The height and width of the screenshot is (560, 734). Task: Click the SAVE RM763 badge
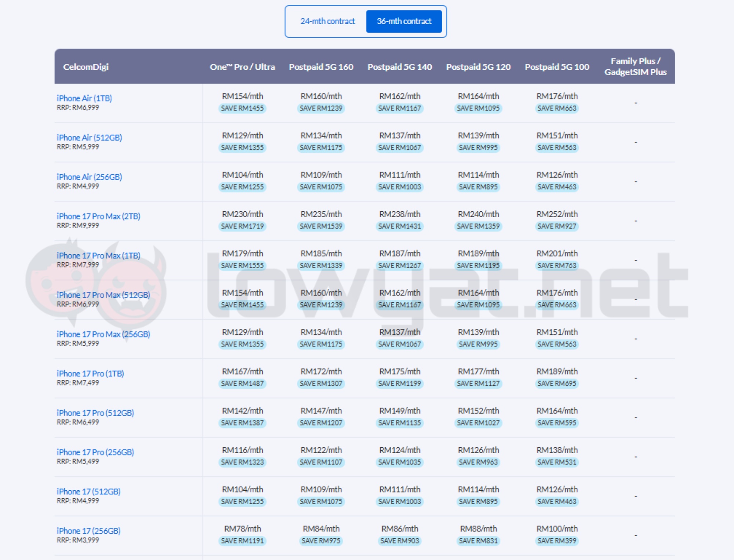(557, 265)
